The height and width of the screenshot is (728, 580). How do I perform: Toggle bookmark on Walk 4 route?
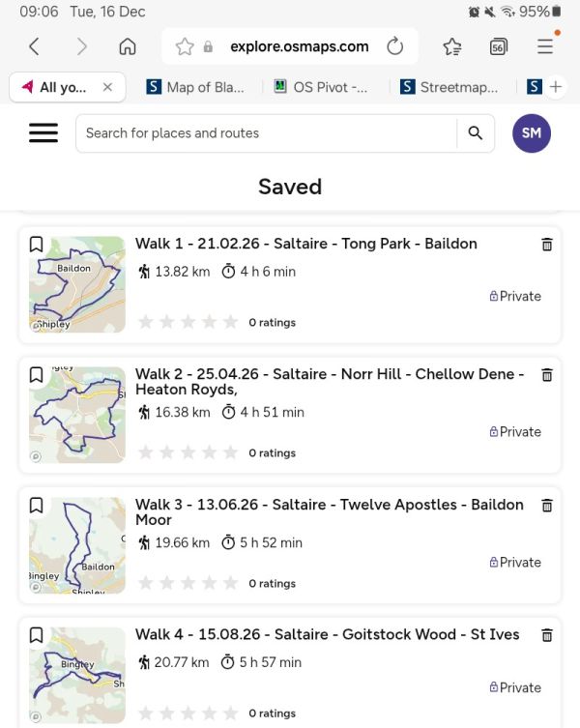36,635
